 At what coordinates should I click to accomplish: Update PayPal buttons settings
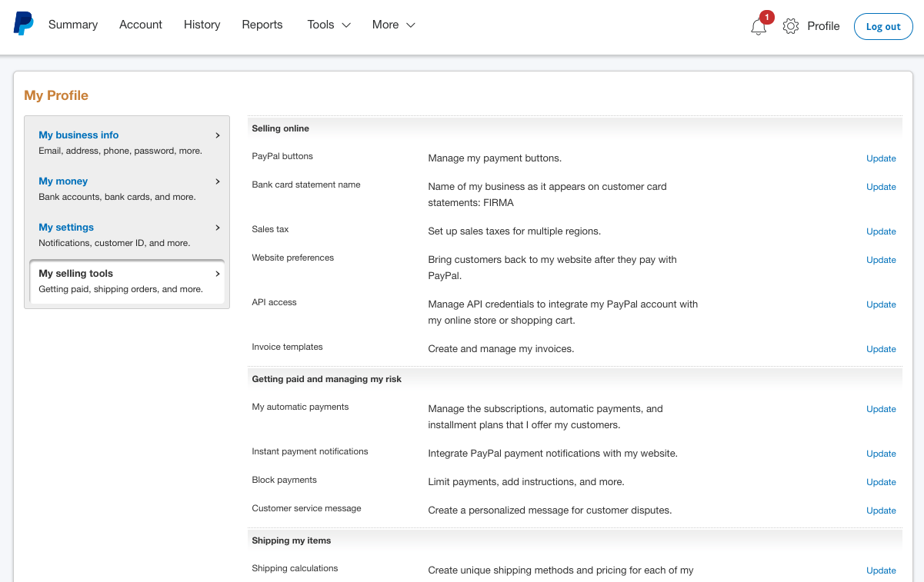(881, 158)
